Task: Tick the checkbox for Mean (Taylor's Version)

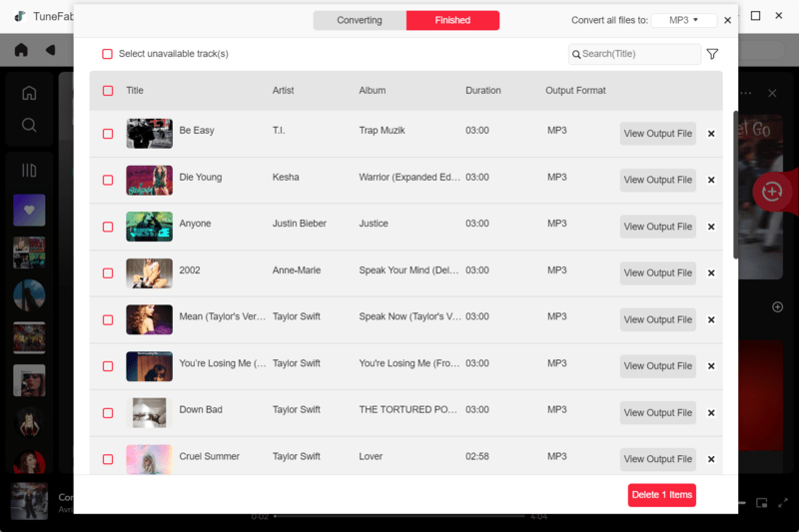Action: (108, 319)
